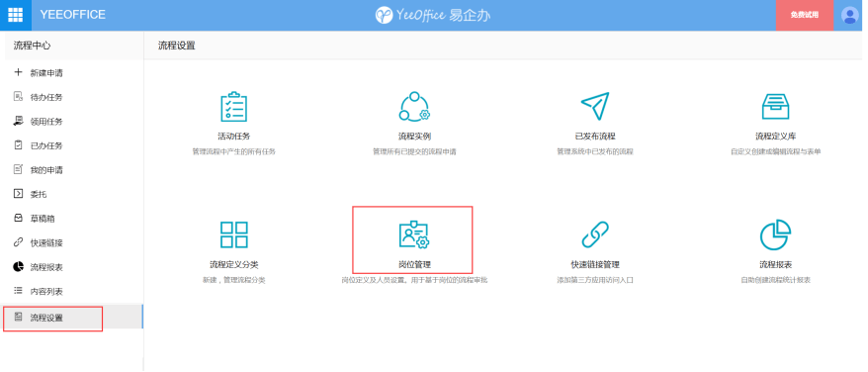This screenshot has height=372, width=868.
Task: Open 已办任务 in the sidebar
Action: point(46,145)
